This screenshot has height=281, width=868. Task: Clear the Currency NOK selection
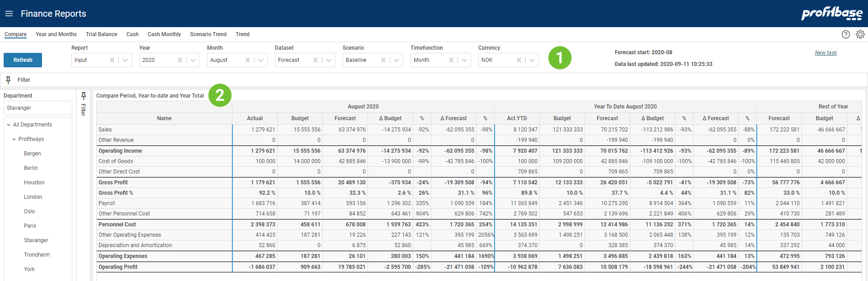[519, 60]
